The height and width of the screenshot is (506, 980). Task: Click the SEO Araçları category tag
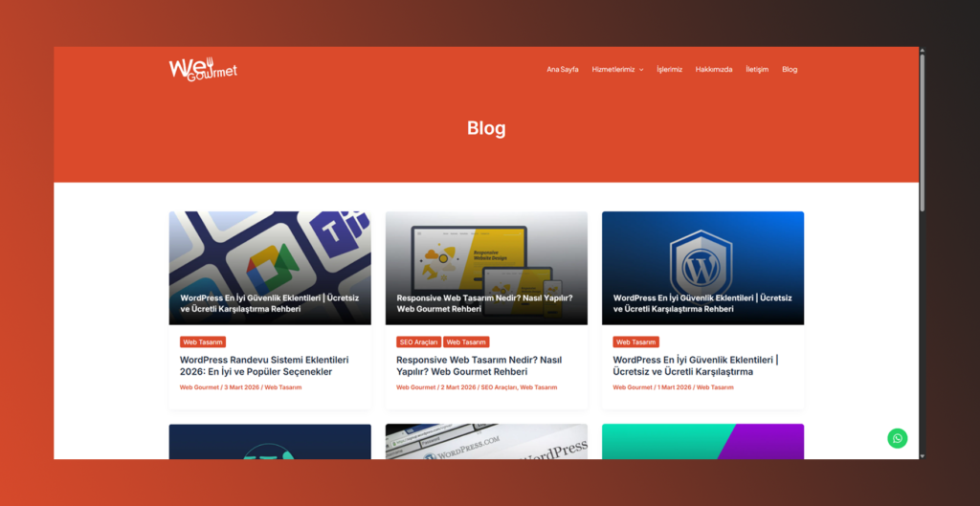(419, 342)
